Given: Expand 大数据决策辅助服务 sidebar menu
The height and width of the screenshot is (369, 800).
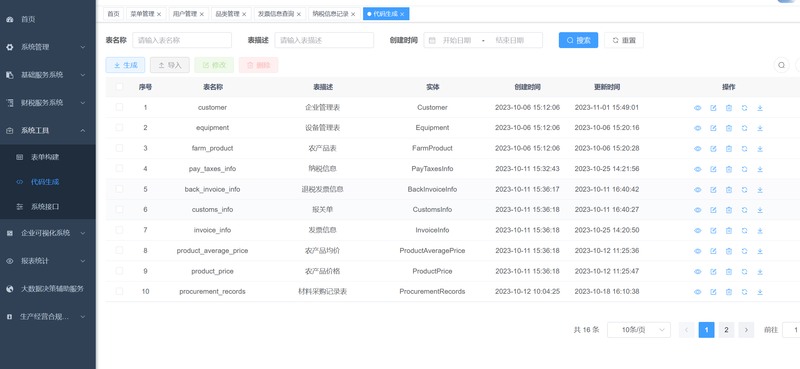Looking at the screenshot, I should (x=47, y=288).
